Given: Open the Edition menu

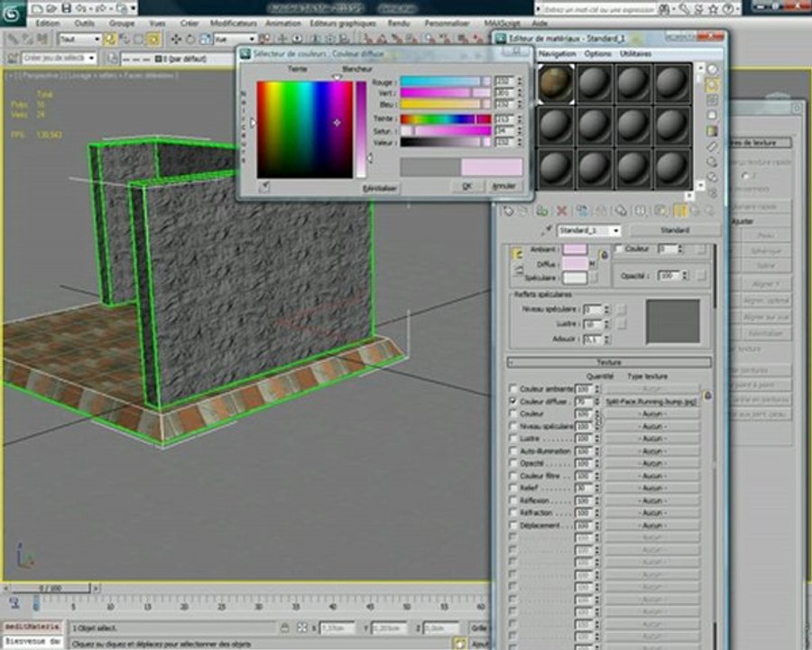Looking at the screenshot, I should pyautogui.click(x=48, y=23).
